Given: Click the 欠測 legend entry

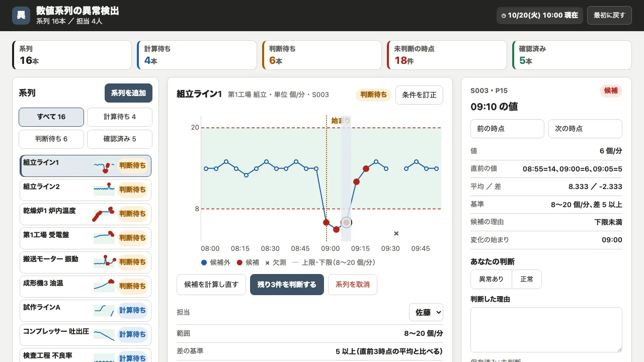Looking at the screenshot, I should [276, 262].
